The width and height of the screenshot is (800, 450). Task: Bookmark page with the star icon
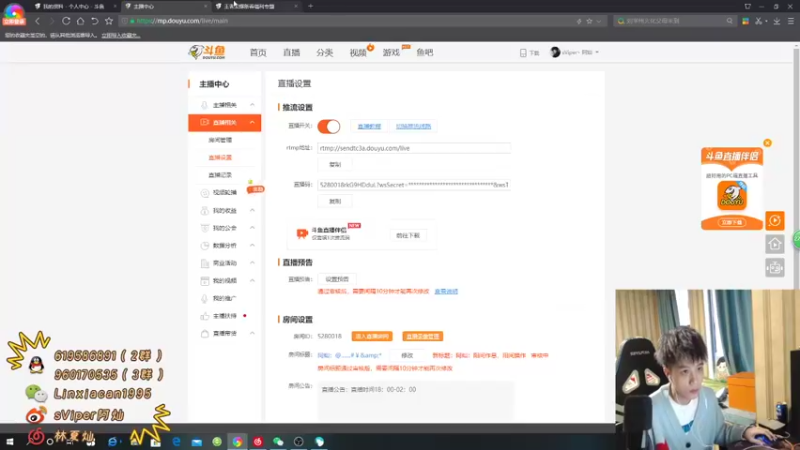click(109, 21)
